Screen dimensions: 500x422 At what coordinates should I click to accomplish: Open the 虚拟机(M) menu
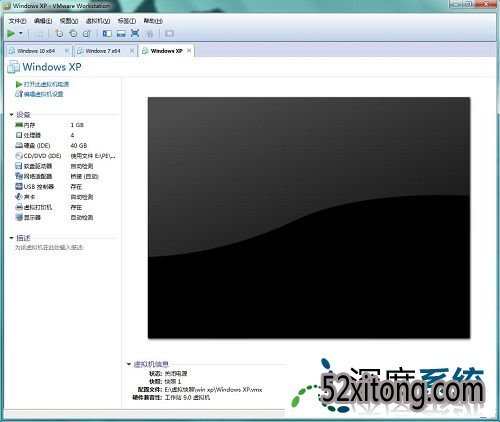tap(98, 21)
